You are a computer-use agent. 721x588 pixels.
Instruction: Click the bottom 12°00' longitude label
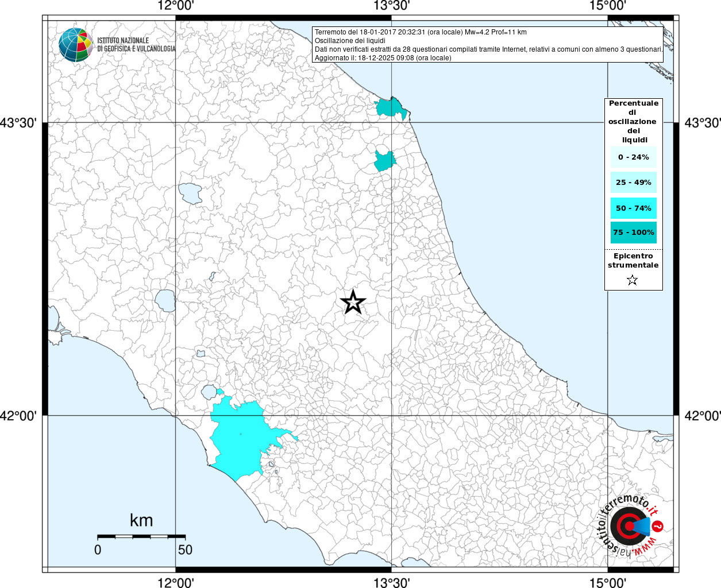(x=176, y=582)
